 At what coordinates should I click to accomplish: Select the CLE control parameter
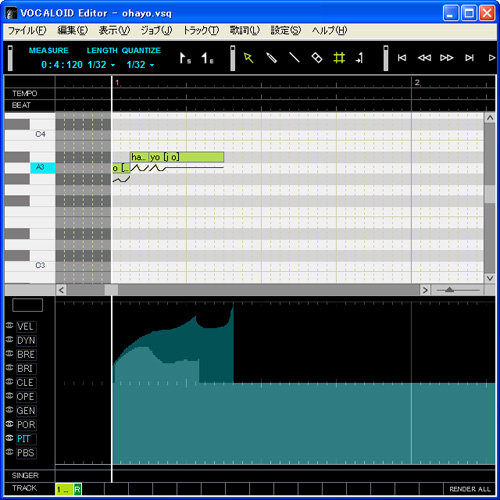pos(25,382)
